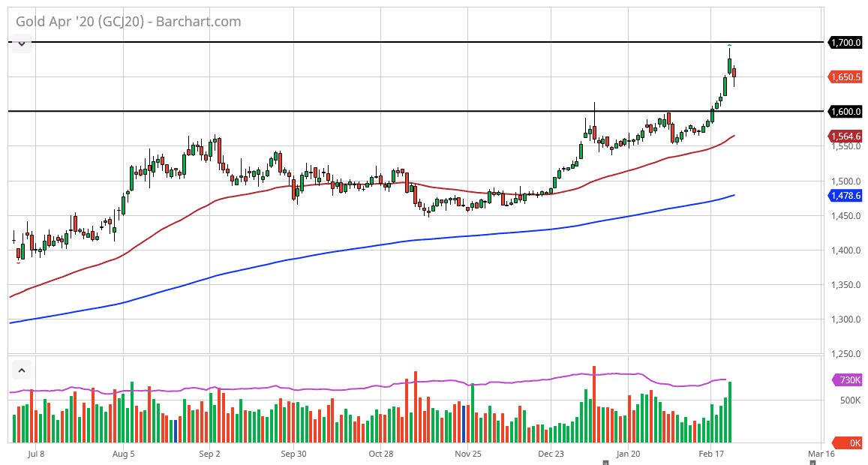Click the red 0K volume axis flag

pyautogui.click(x=846, y=442)
